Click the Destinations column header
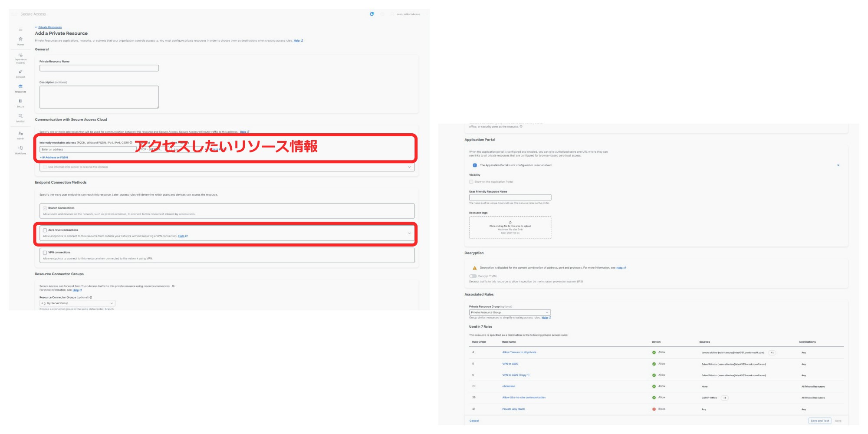 tap(807, 342)
